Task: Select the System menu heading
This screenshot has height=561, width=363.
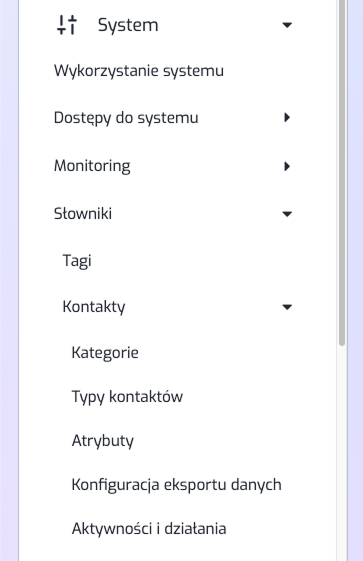Action: (128, 25)
